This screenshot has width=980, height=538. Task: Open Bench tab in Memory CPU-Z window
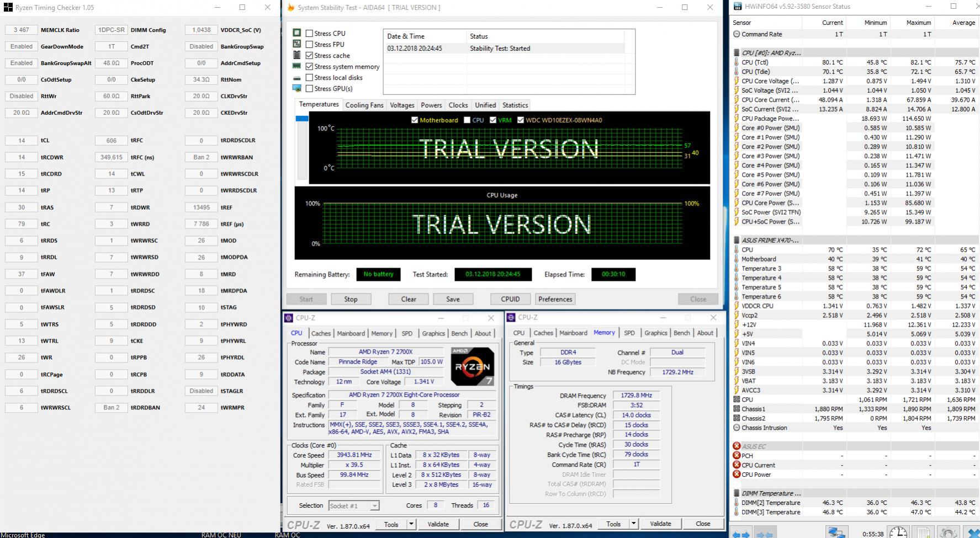point(681,333)
